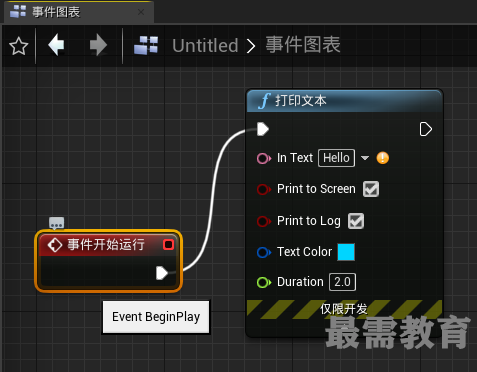The height and width of the screenshot is (372, 477).
Task: Click the Hello text field
Action: coord(336,158)
